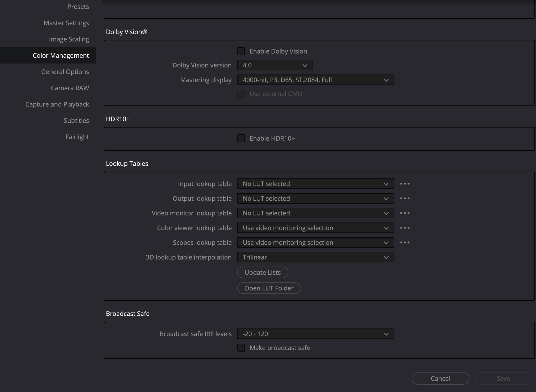This screenshot has width=536, height=392.
Task: Open Broadcast safe IRE levels dropdown
Action: [315, 334]
